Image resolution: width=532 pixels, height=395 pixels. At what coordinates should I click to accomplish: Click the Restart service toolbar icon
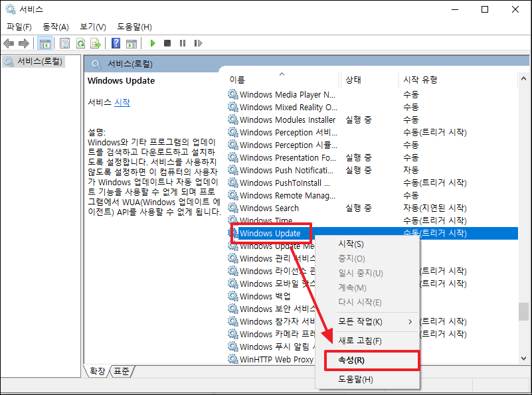coord(198,43)
